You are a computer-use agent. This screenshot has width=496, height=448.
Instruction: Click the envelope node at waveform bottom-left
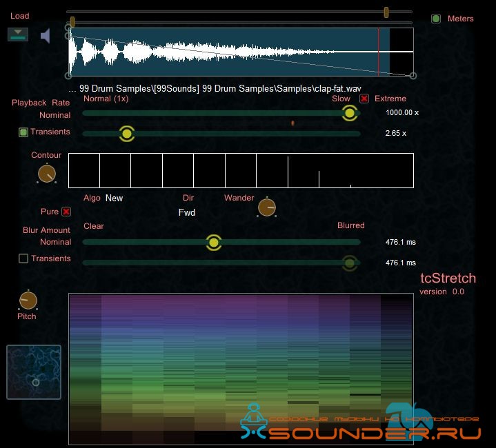[68, 76]
